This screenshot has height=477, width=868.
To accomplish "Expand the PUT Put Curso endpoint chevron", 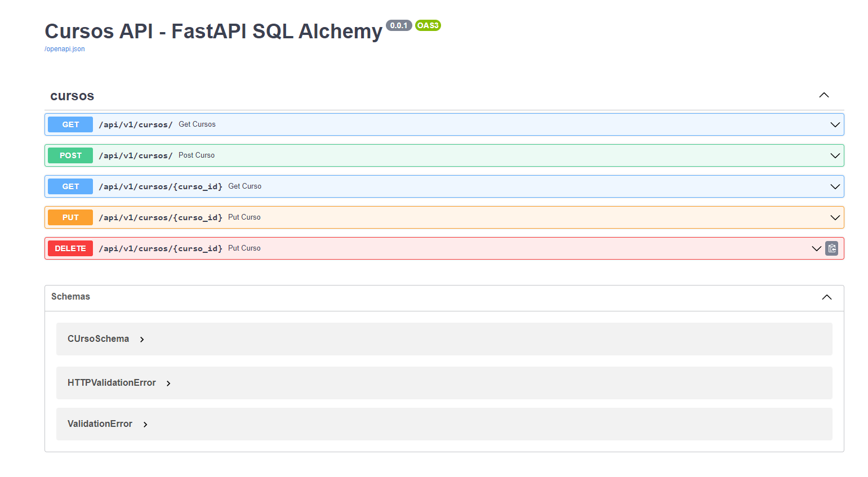I will click(x=835, y=217).
